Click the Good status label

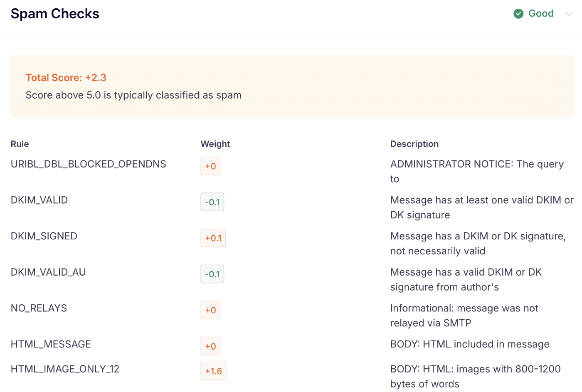pyautogui.click(x=541, y=13)
